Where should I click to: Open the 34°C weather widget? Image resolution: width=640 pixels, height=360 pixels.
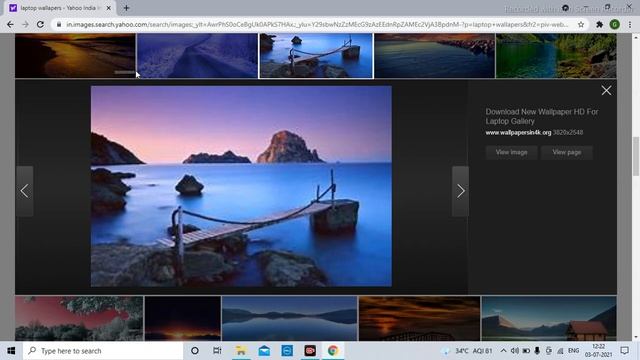(467, 351)
